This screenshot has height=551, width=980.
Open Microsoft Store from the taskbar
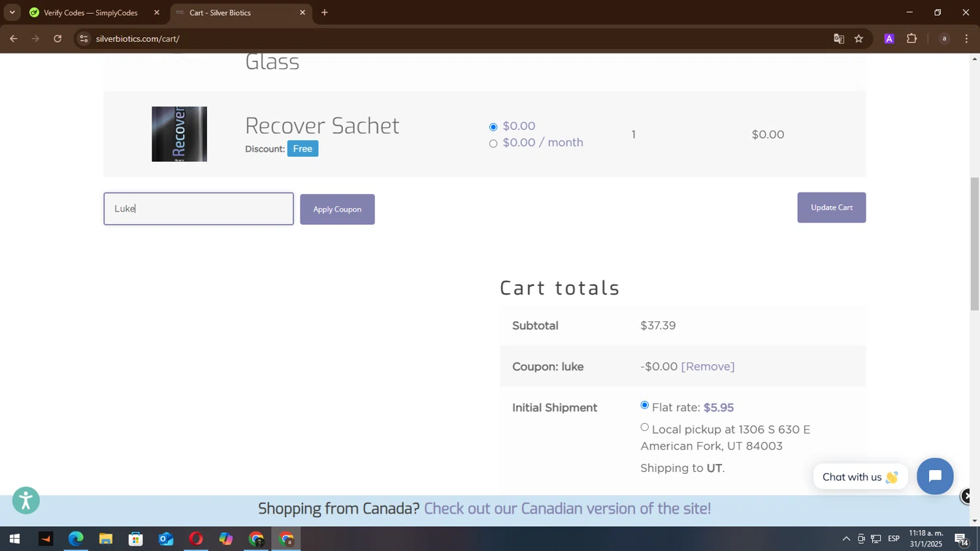136,539
